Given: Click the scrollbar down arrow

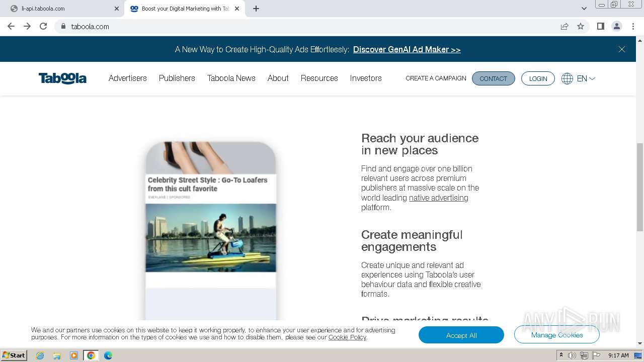Looking at the screenshot, I should click(640, 343).
